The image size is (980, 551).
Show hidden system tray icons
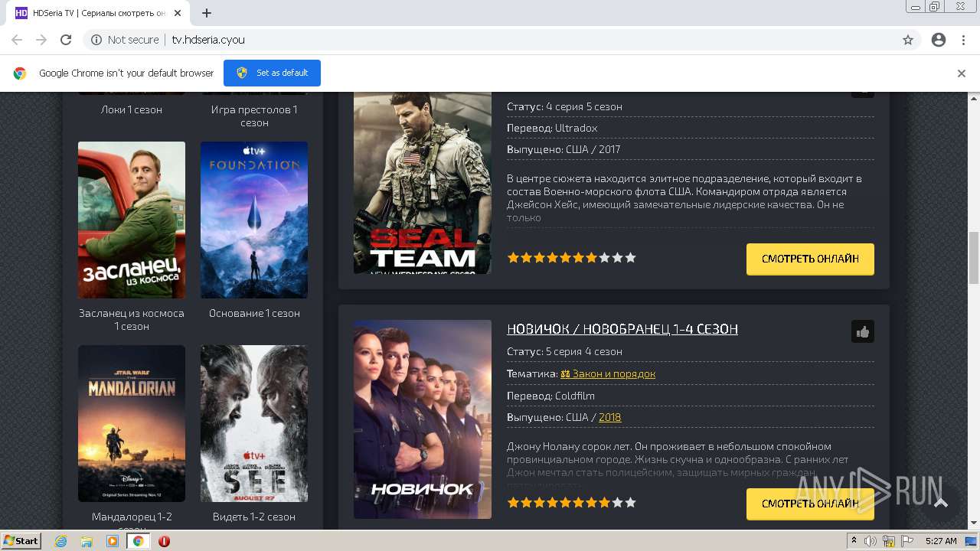click(854, 541)
